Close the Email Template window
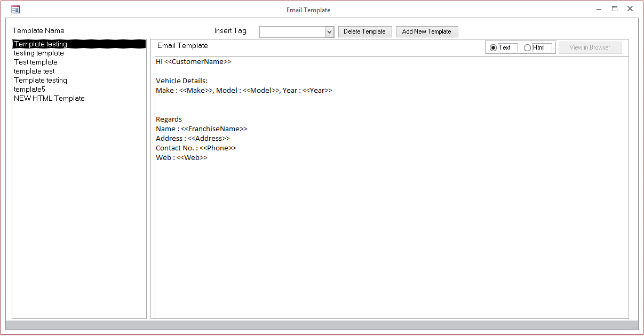 click(x=630, y=9)
